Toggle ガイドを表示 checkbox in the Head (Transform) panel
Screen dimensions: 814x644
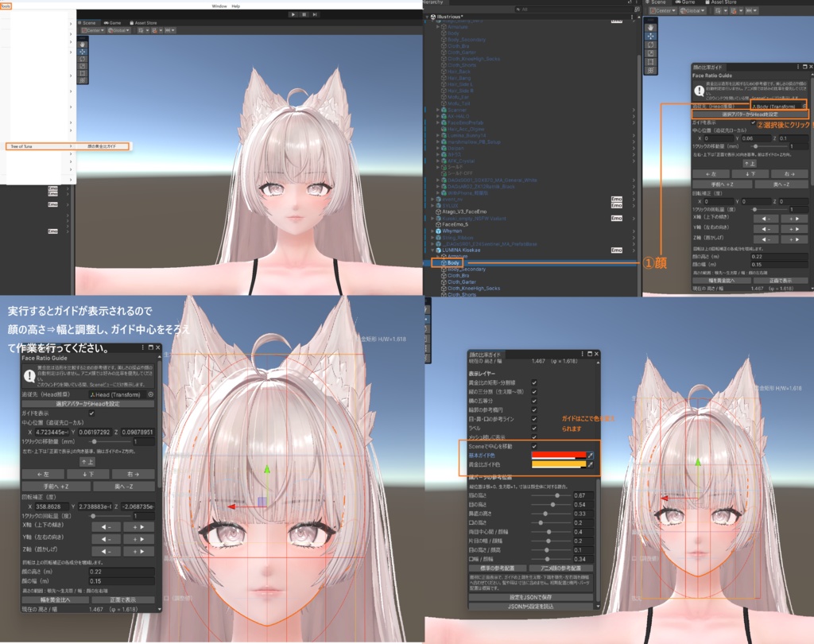[92, 413]
